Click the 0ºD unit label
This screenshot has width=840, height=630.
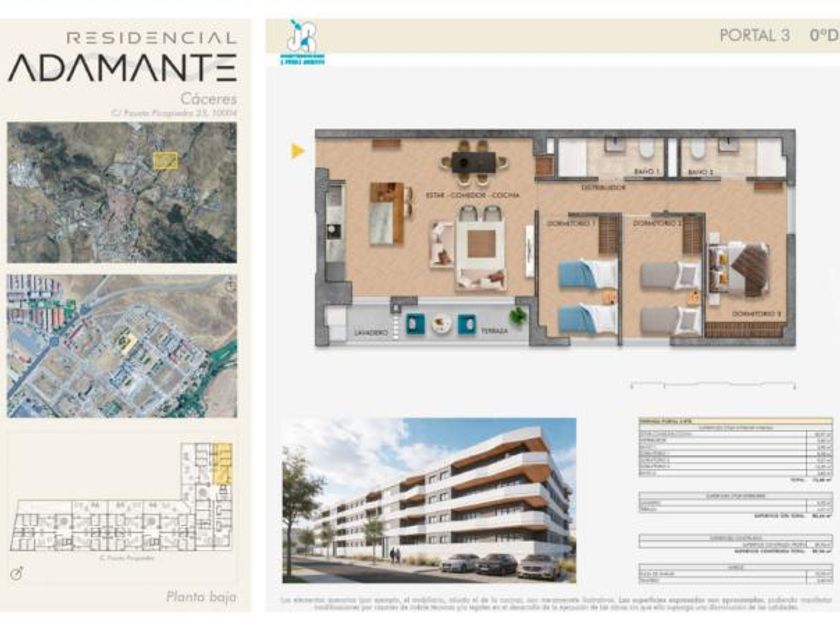click(823, 35)
